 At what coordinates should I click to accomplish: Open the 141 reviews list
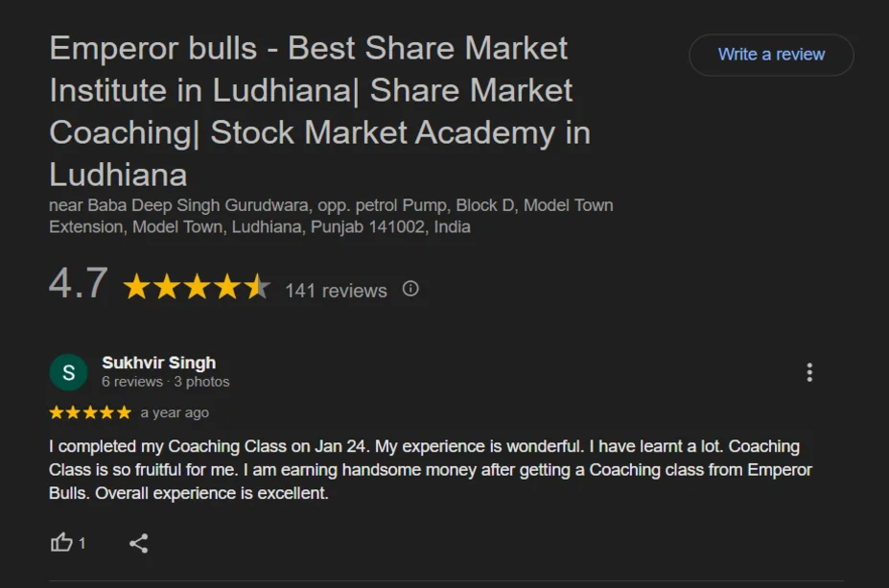click(x=336, y=290)
